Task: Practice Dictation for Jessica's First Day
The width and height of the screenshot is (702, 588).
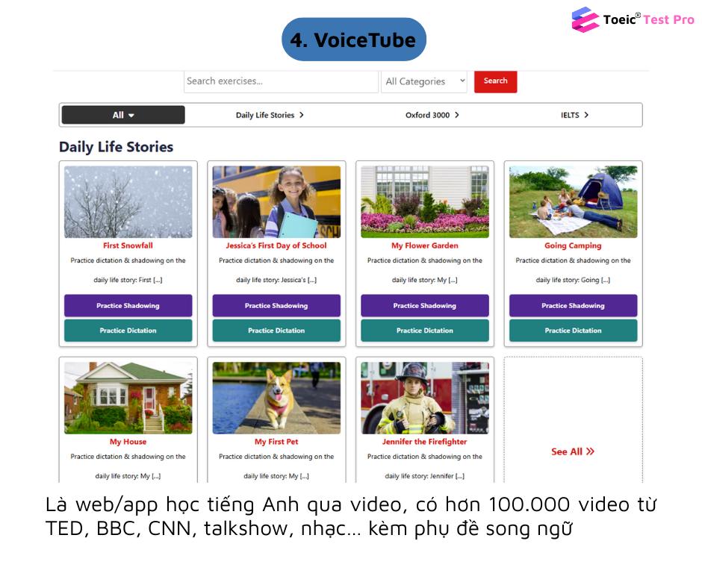Action: pyautogui.click(x=276, y=331)
